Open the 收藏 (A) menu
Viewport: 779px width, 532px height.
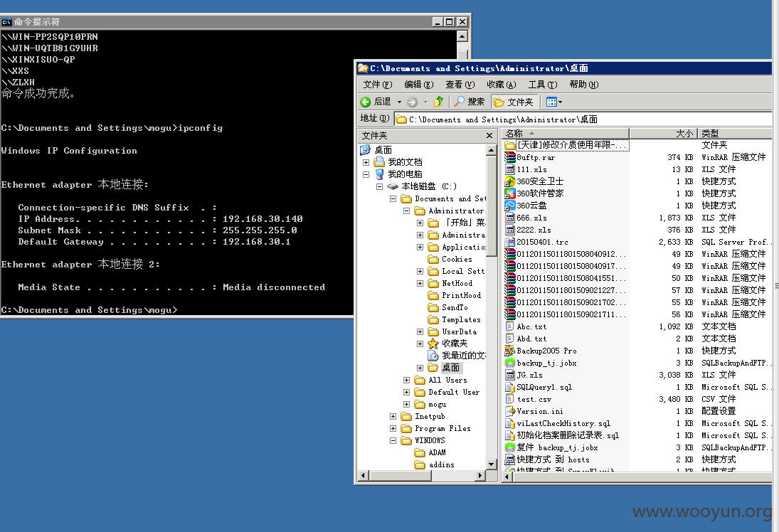(x=502, y=85)
